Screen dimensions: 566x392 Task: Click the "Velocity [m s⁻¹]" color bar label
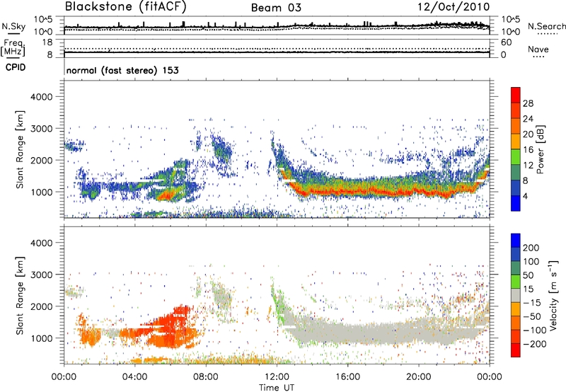tap(553, 295)
